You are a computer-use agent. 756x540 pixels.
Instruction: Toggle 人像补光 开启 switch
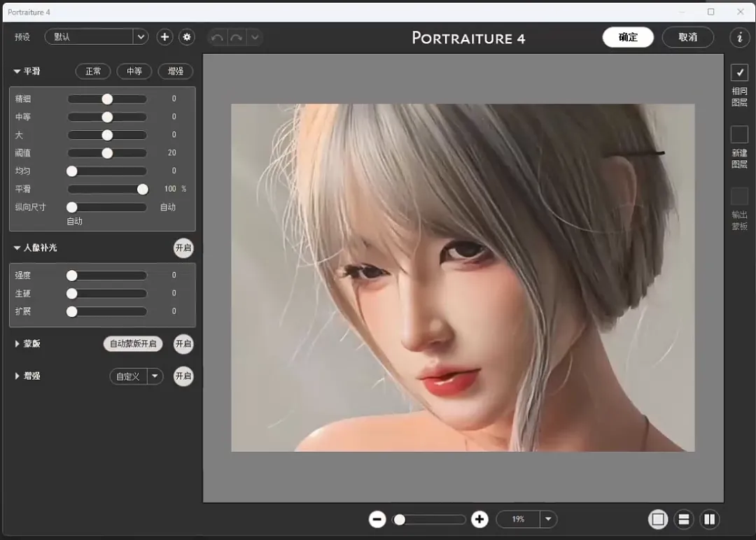183,248
